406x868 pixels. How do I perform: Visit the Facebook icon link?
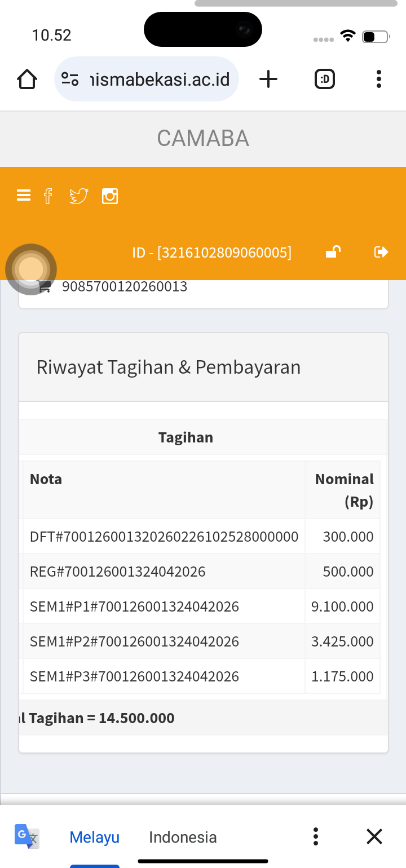pyautogui.click(x=48, y=196)
